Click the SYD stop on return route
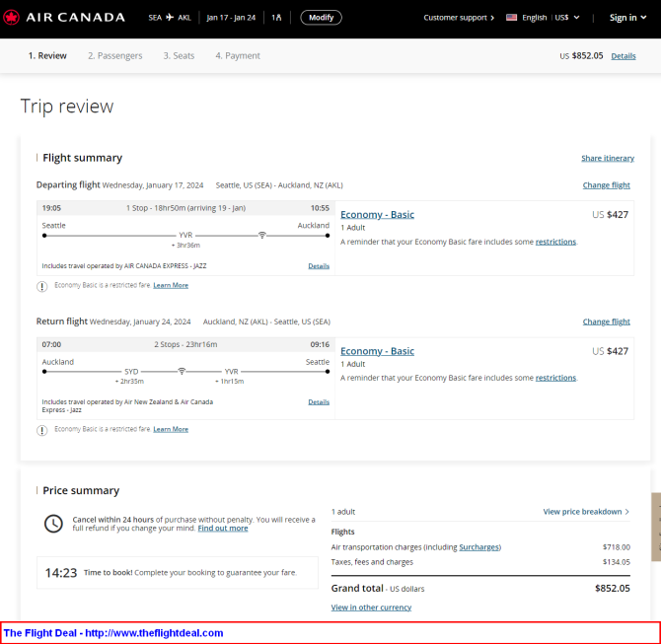This screenshot has height=644, width=661. [x=131, y=372]
